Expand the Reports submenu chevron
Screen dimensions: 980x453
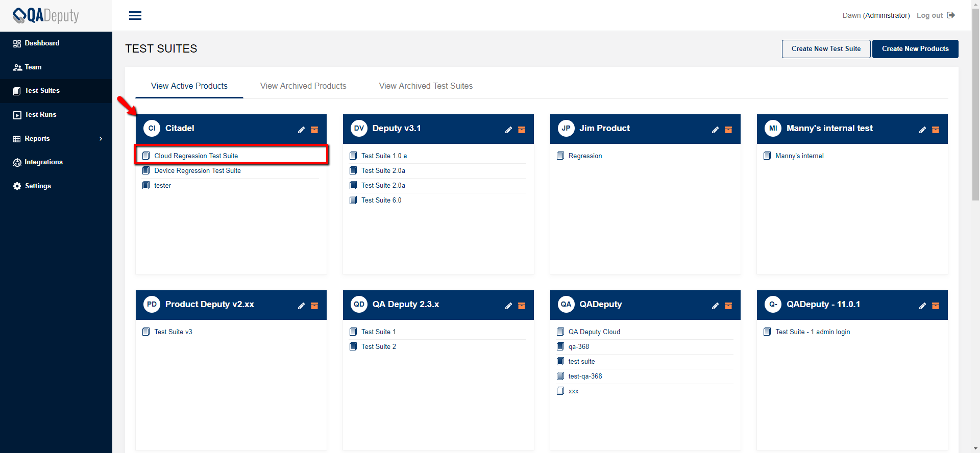101,139
